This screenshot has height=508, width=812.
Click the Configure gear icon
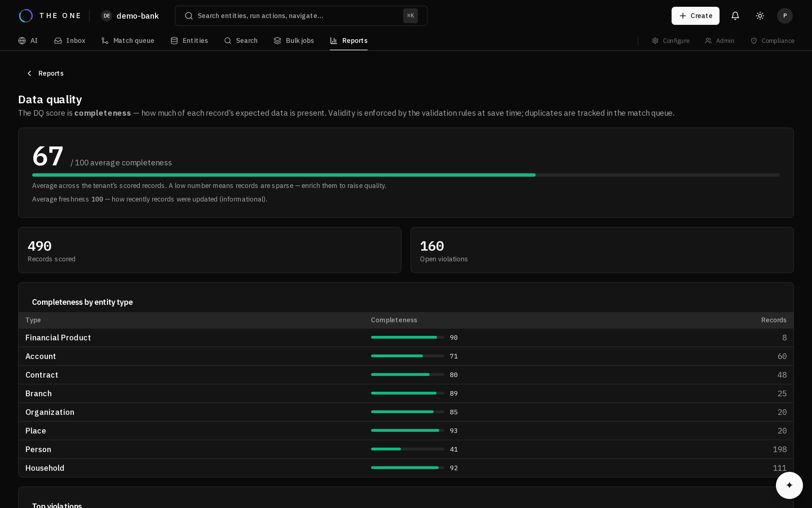655,41
